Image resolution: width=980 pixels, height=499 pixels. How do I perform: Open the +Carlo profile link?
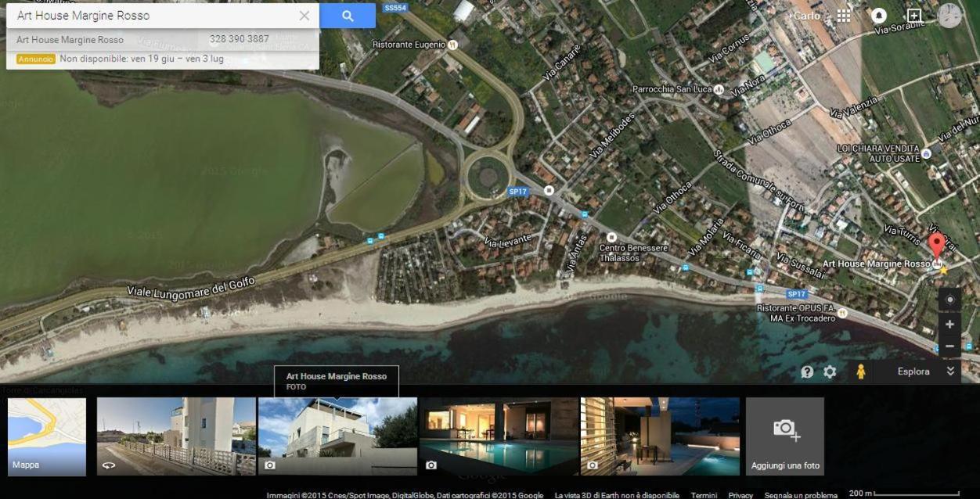pyautogui.click(x=804, y=16)
